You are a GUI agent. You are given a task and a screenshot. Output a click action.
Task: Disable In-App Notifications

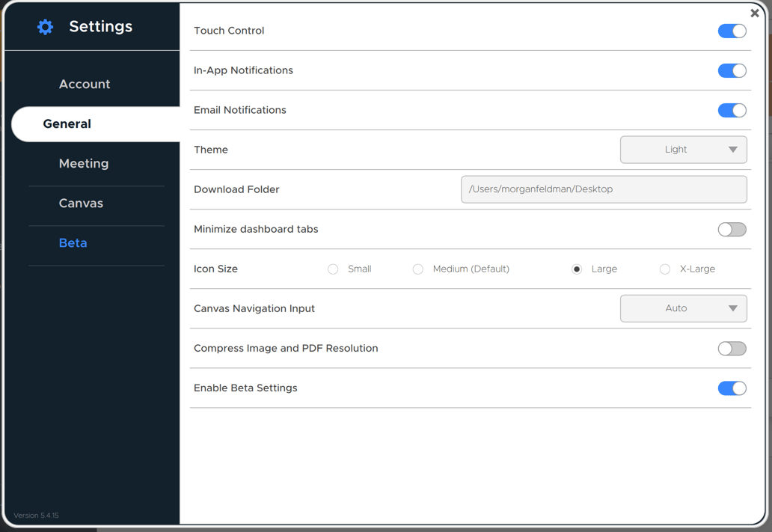[732, 70]
